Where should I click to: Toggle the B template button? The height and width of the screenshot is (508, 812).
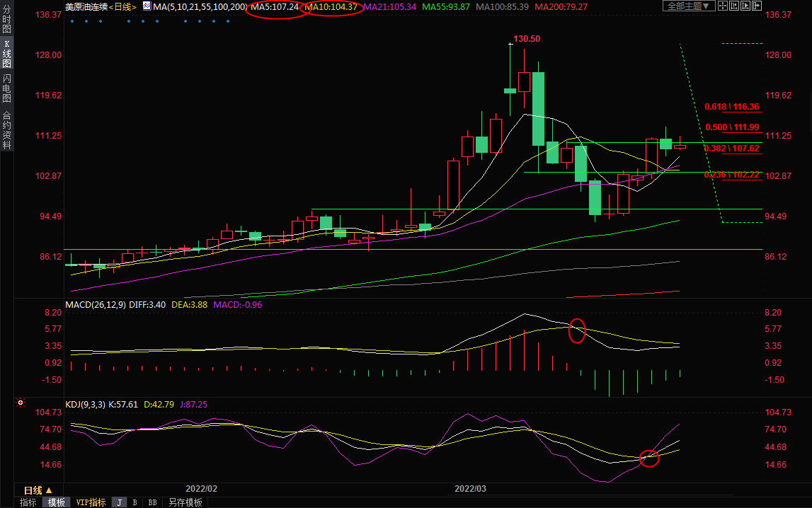(x=135, y=502)
